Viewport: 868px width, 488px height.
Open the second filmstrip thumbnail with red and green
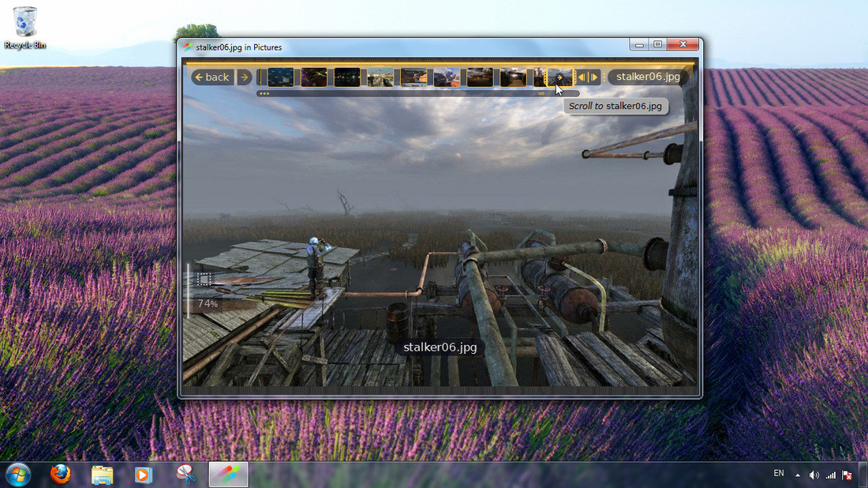314,77
